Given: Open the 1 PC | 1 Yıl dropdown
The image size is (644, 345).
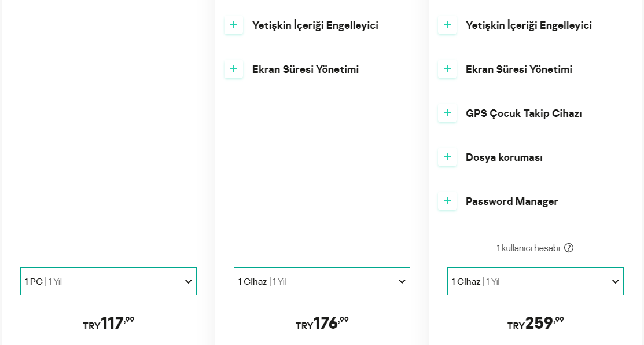Looking at the screenshot, I should (x=108, y=281).
